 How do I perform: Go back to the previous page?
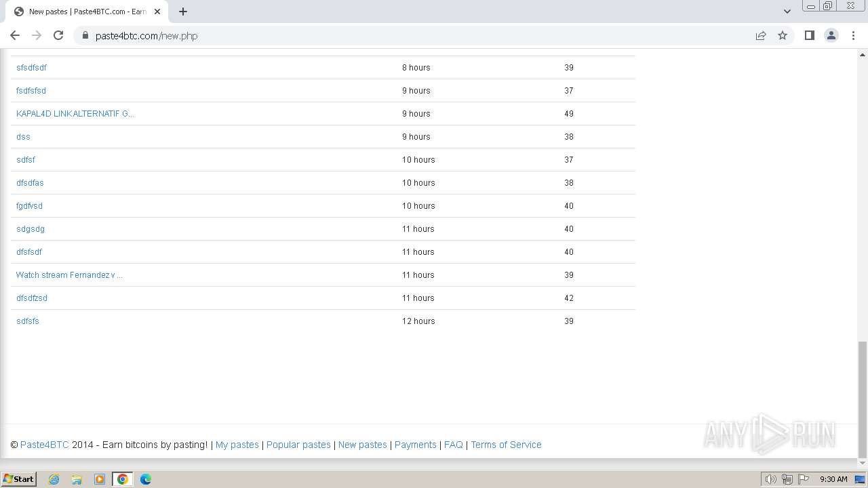[15, 35]
